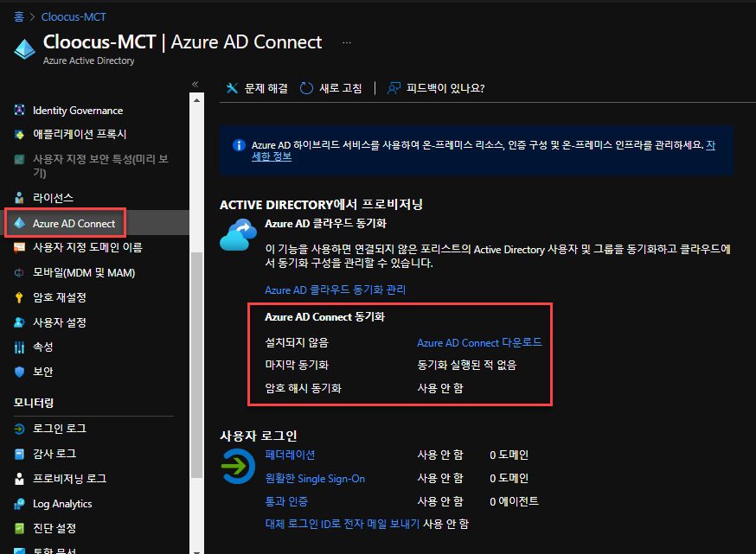Open 애플리케이션 프록시 menu item
The width and height of the screenshot is (756, 554).
click(80, 134)
